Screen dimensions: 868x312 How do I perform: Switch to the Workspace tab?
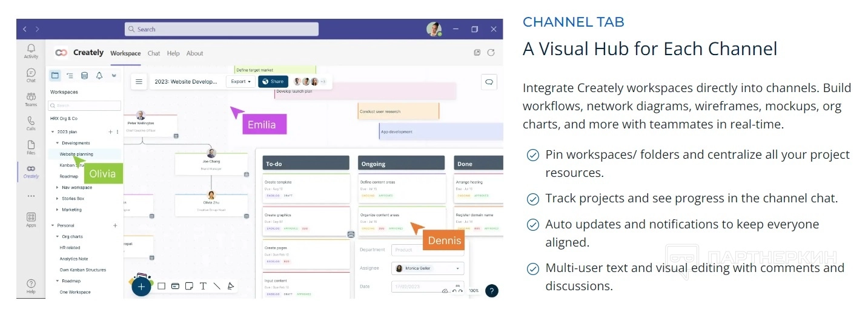coord(125,53)
